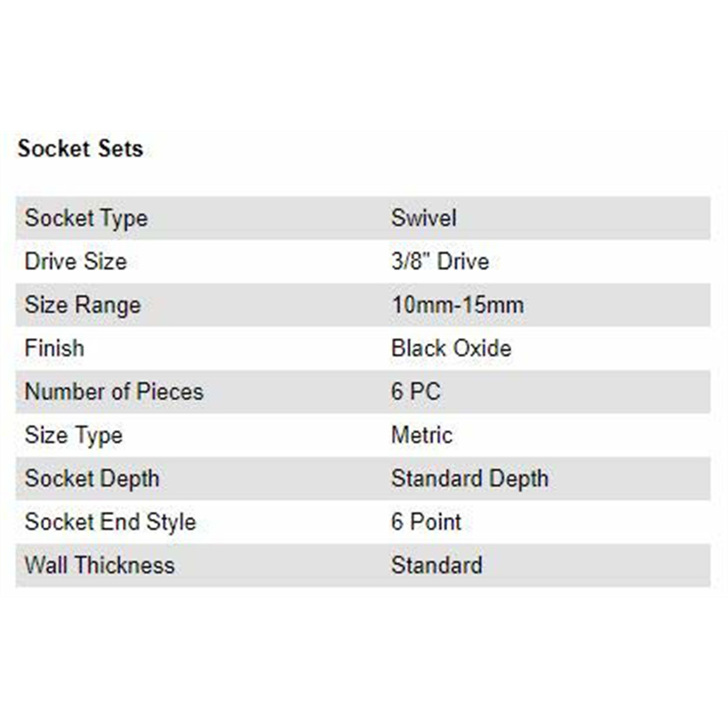Click the 10mm-15mm value

tap(458, 305)
